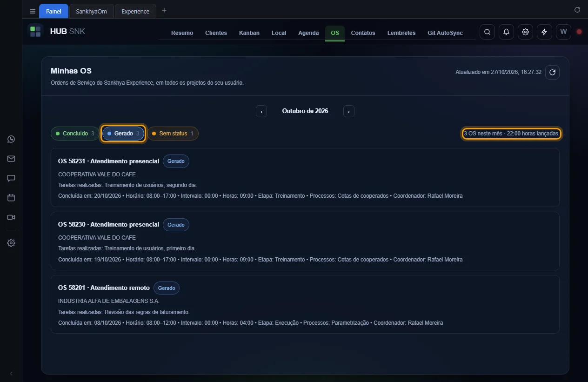
Task: Click the red status dot indicator
Action: [579, 32]
